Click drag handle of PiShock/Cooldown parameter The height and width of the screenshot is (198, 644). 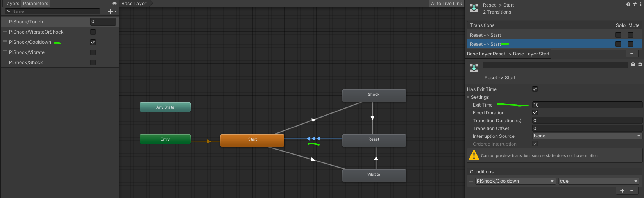[5, 42]
